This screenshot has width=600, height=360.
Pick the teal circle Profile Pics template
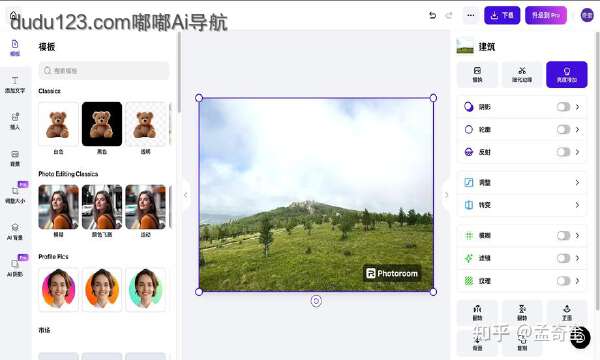(x=145, y=289)
